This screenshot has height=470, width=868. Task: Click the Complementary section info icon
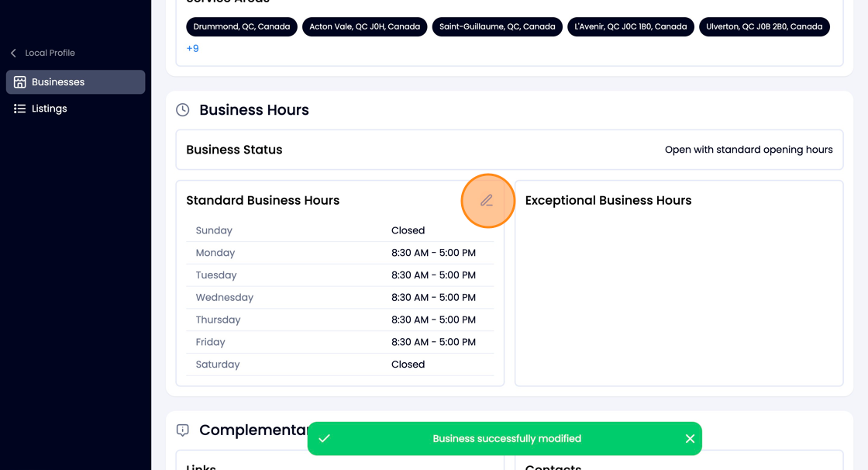tap(183, 430)
